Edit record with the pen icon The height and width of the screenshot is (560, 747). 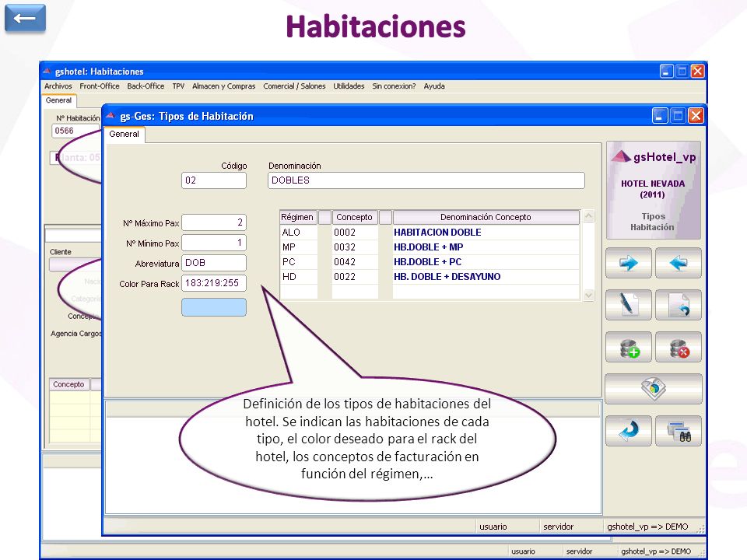[x=629, y=305]
